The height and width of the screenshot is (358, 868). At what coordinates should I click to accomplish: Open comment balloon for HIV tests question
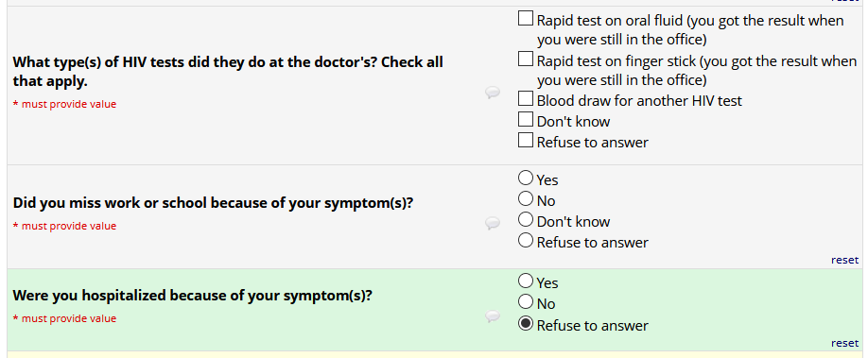(x=493, y=93)
